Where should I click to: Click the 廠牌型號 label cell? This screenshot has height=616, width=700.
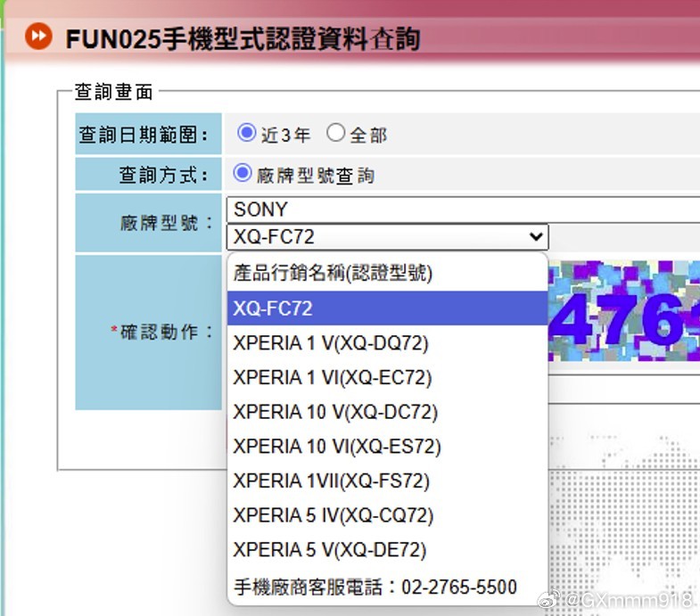click(x=148, y=222)
